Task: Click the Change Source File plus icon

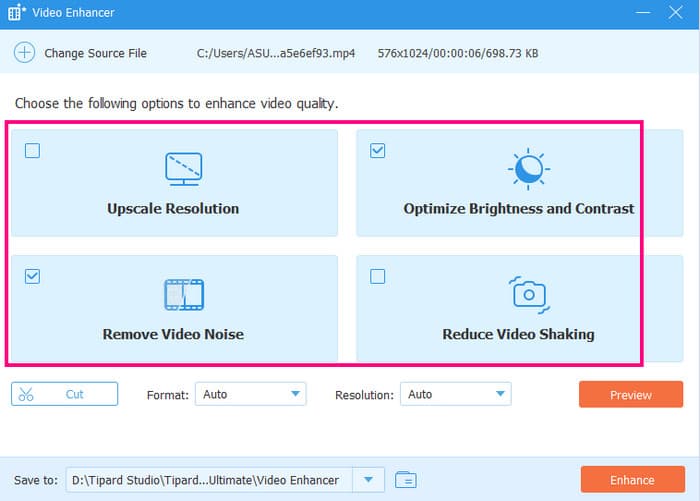Action: pos(25,53)
